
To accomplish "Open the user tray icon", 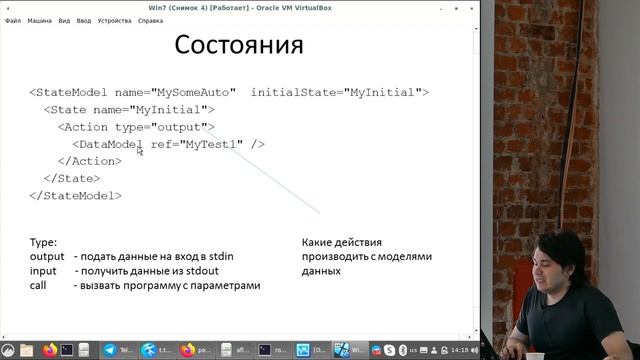I will click(434, 350).
